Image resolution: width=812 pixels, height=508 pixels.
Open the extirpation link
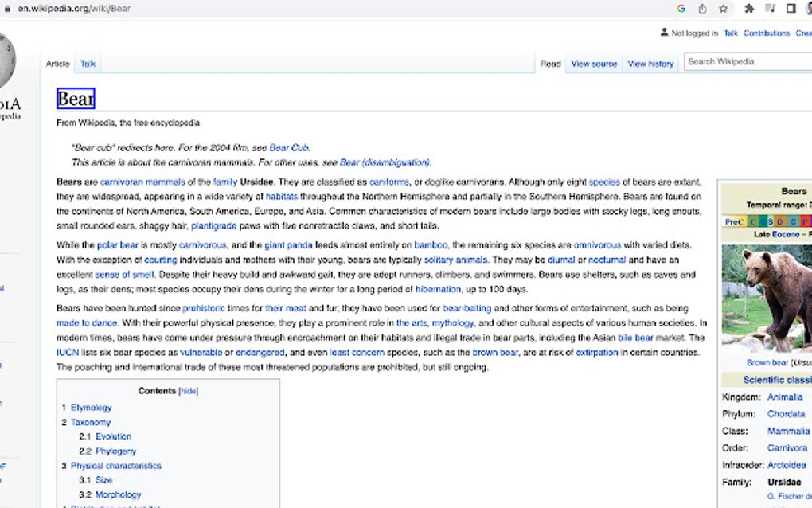point(596,352)
